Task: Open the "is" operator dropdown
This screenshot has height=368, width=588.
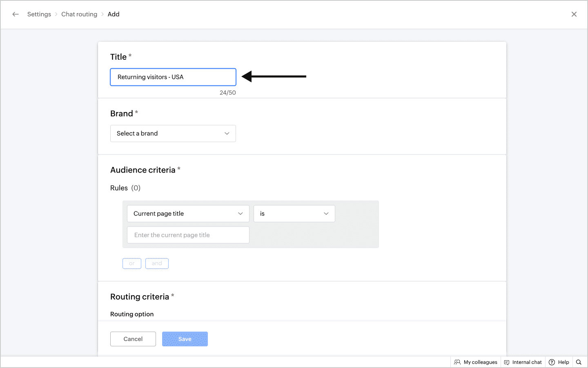Action: click(294, 214)
